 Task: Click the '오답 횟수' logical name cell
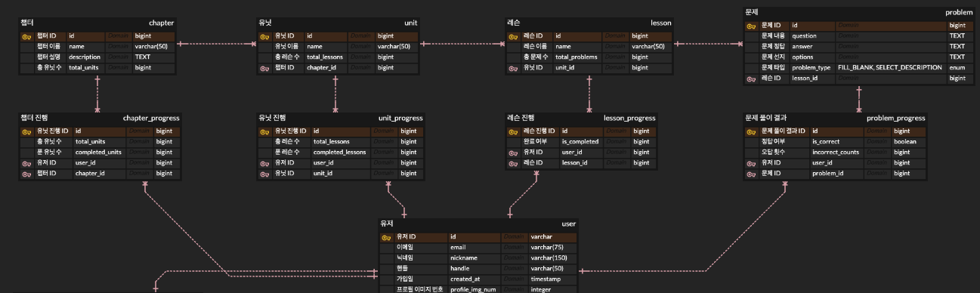(773, 153)
